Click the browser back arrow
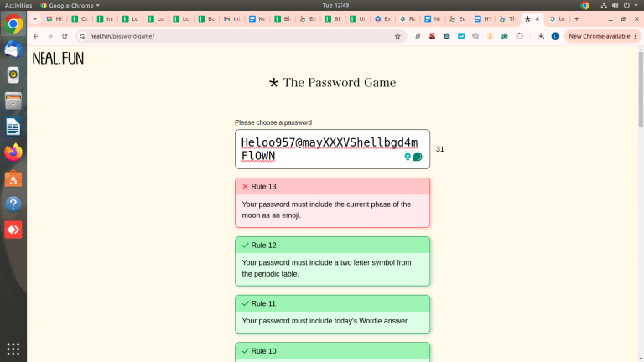The width and height of the screenshot is (644, 362). coord(36,36)
